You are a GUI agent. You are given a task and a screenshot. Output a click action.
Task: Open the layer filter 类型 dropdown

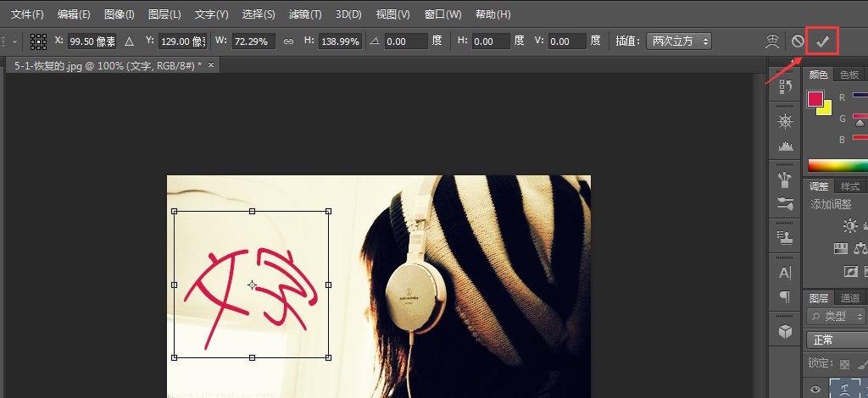(837, 316)
